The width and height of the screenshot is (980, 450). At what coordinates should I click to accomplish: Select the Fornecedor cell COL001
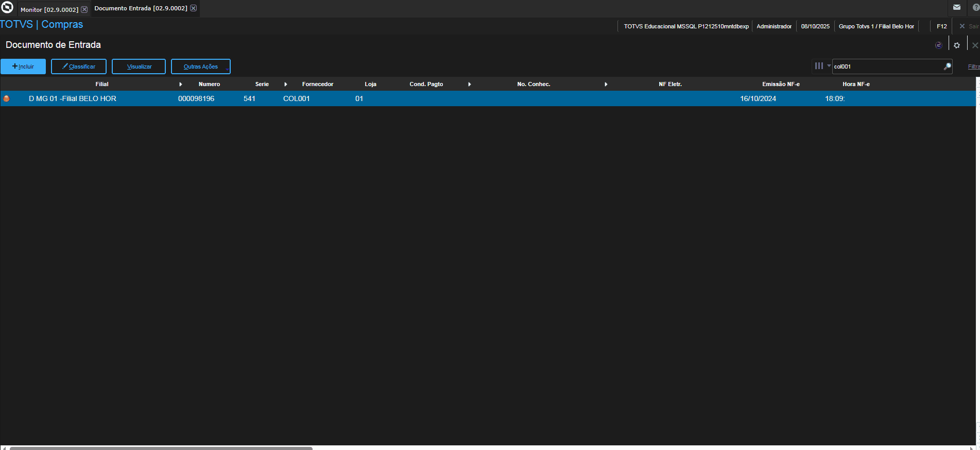[x=297, y=98]
